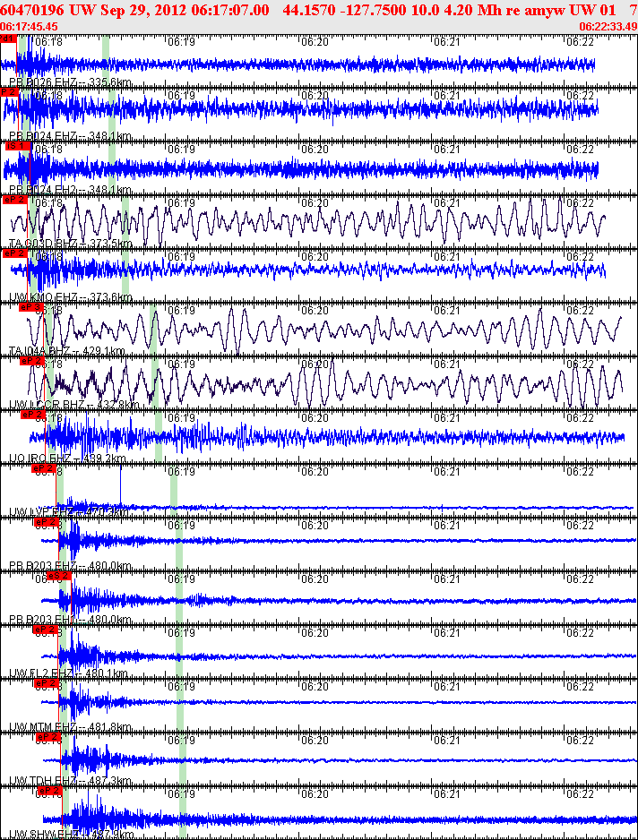The height and width of the screenshot is (840, 638).
Task: Select the iS 1 pick flag on B024 EH2
Action: (17, 146)
